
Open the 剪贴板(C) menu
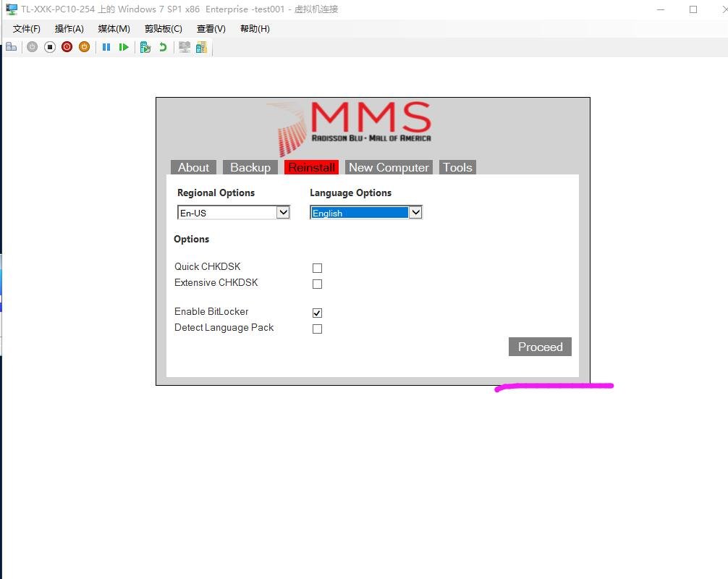point(163,29)
